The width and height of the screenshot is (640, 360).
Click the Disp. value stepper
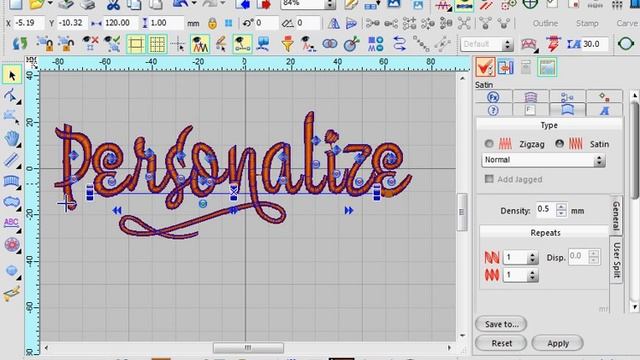coord(594,257)
